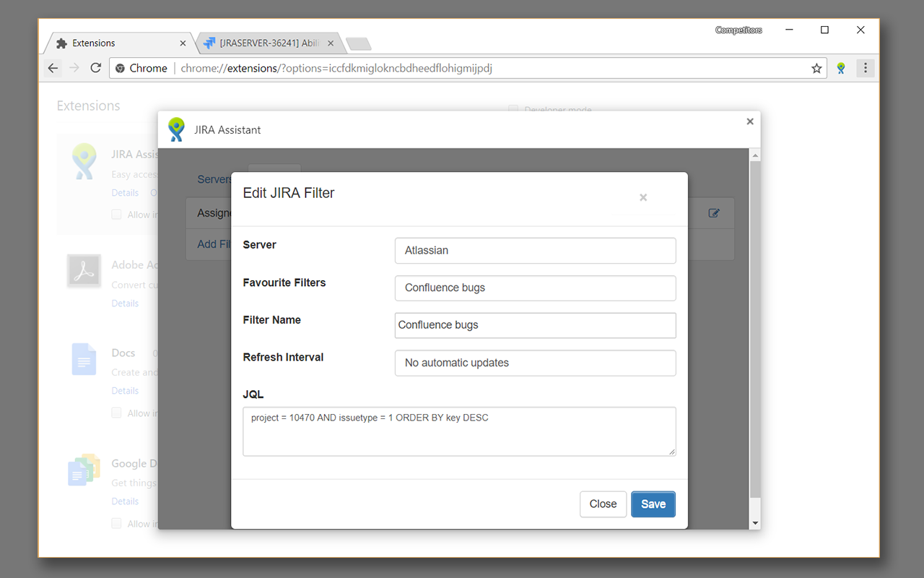
Task: Click the JIRA Assistant icon in extensions list
Action: (x=84, y=162)
